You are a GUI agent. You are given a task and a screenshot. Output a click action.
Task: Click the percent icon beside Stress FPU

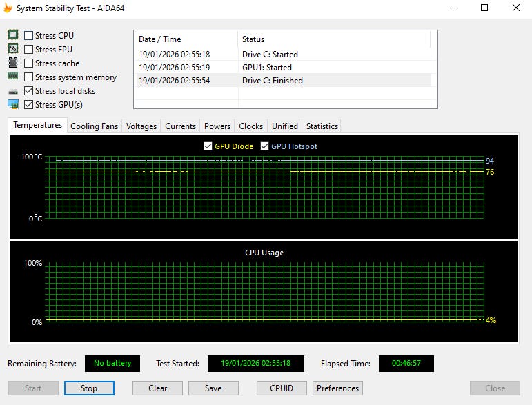[13, 48]
